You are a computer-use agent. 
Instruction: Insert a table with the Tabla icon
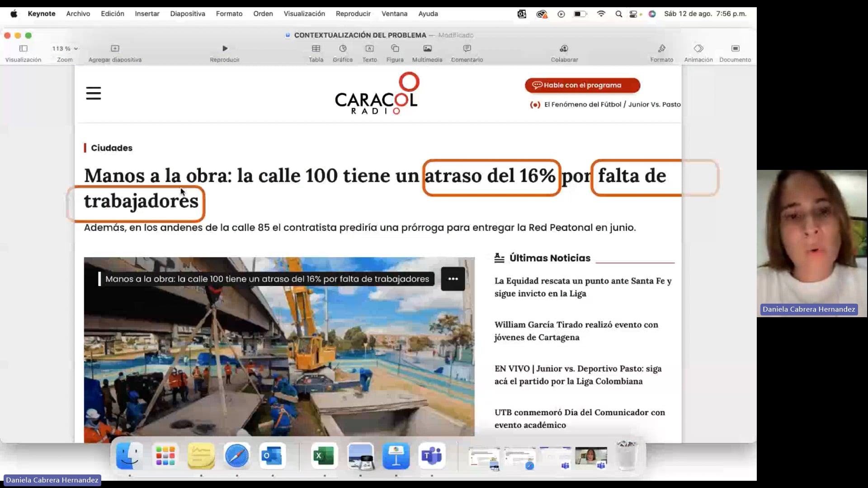(316, 48)
